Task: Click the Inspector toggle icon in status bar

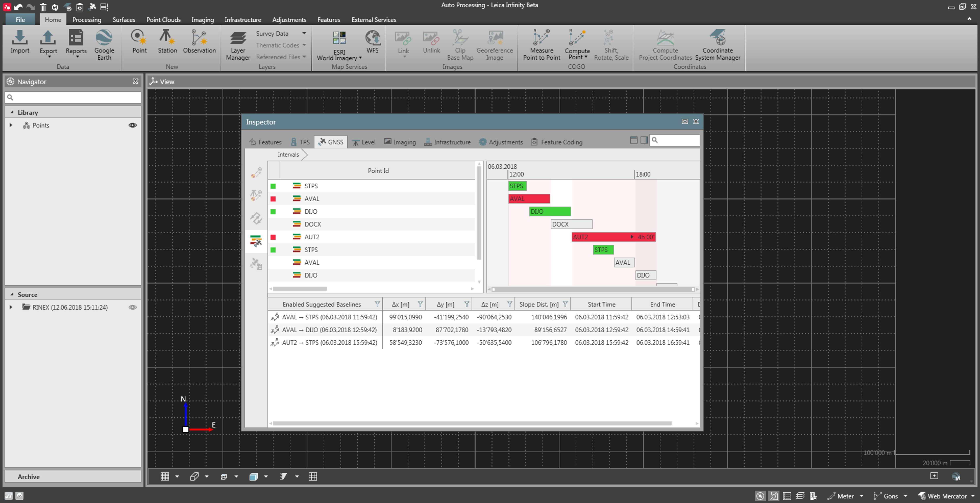Action: tap(774, 496)
